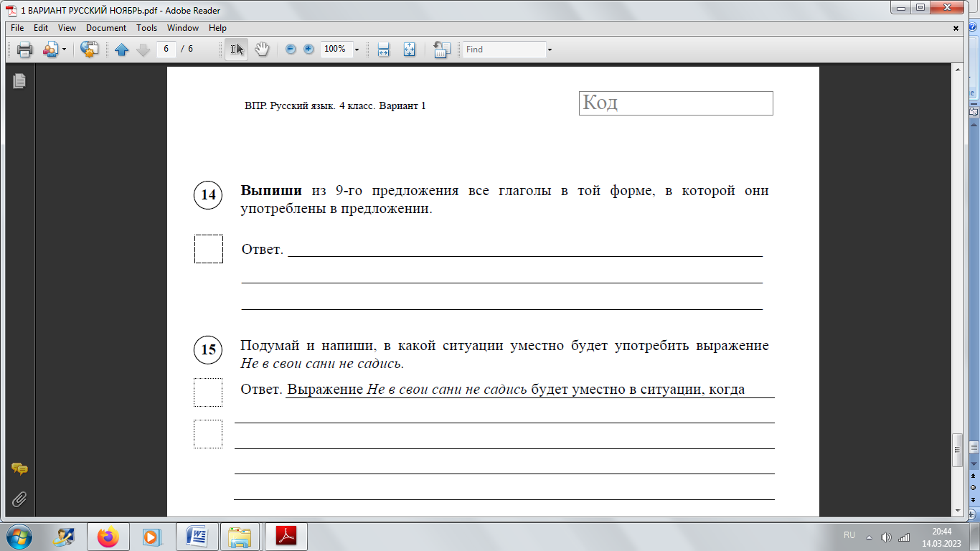
Task: Open Firefox from the taskbar
Action: [108, 537]
